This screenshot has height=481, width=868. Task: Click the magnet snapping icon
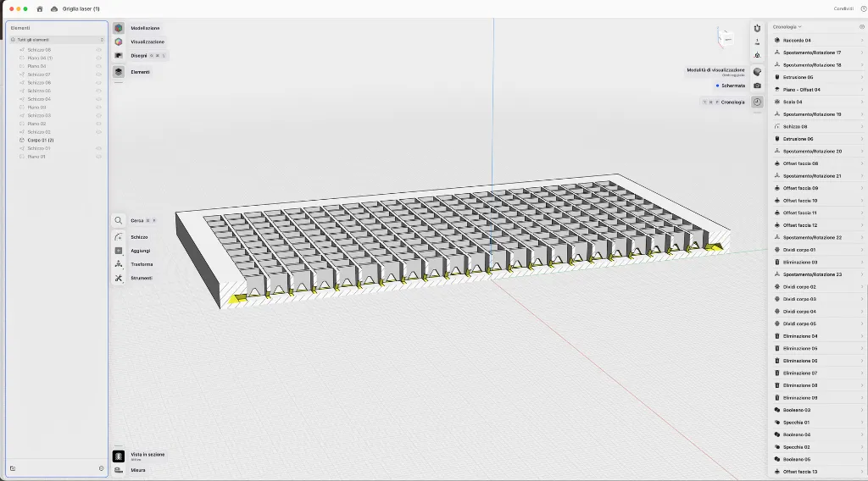[757, 28]
